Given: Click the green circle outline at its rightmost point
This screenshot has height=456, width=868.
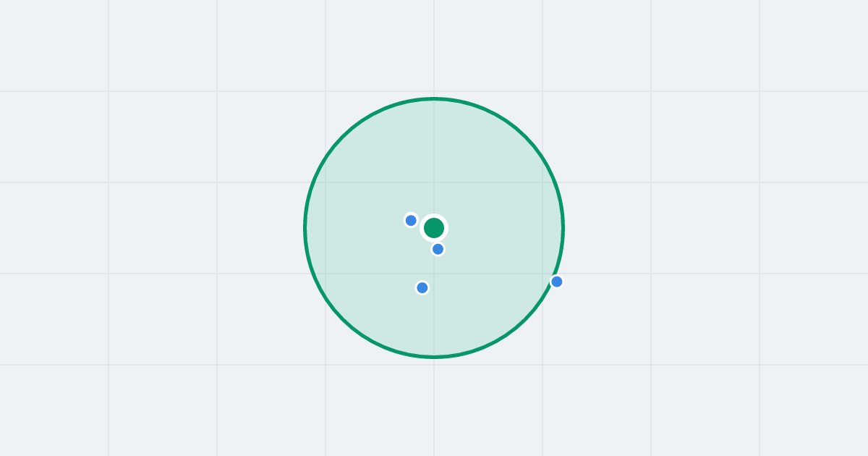Looking at the screenshot, I should (x=563, y=228).
